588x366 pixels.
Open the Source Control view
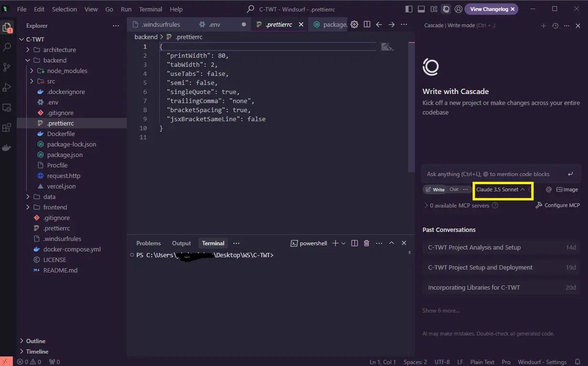click(x=7, y=67)
